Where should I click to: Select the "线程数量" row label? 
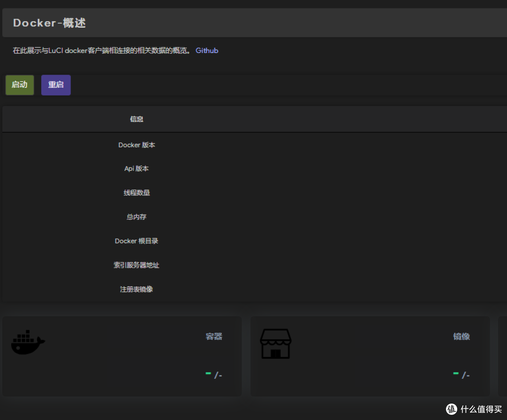(x=137, y=193)
